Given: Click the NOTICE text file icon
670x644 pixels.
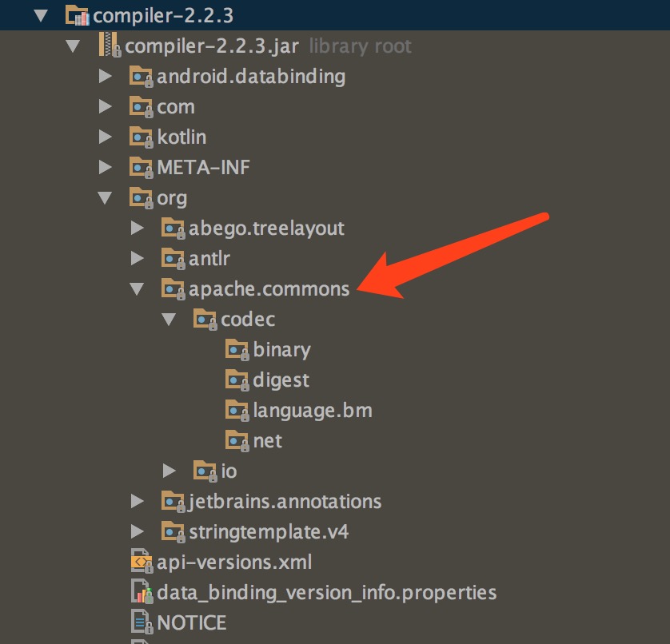Looking at the screenshot, I should click(141, 622).
